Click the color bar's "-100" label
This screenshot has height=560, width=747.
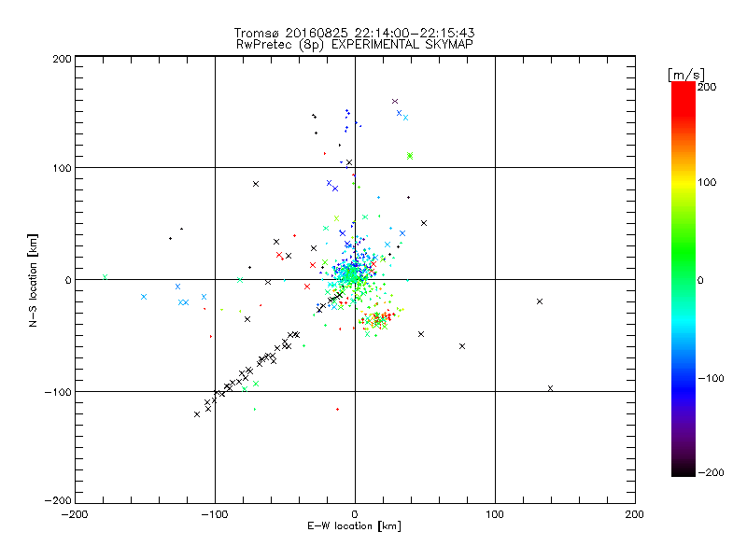point(711,379)
